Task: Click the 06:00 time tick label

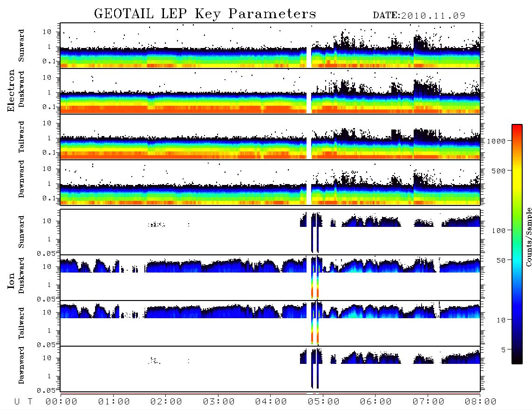Action: [376, 402]
